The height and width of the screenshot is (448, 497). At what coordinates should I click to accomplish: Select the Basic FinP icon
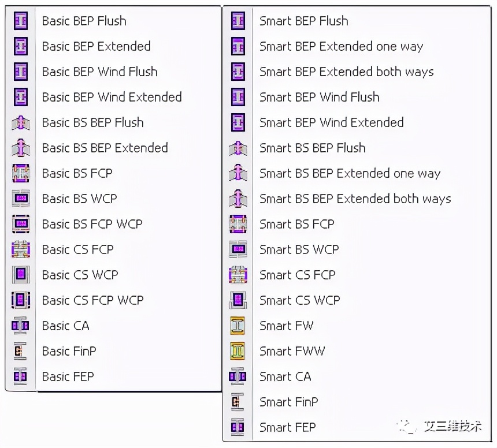pos(20,351)
